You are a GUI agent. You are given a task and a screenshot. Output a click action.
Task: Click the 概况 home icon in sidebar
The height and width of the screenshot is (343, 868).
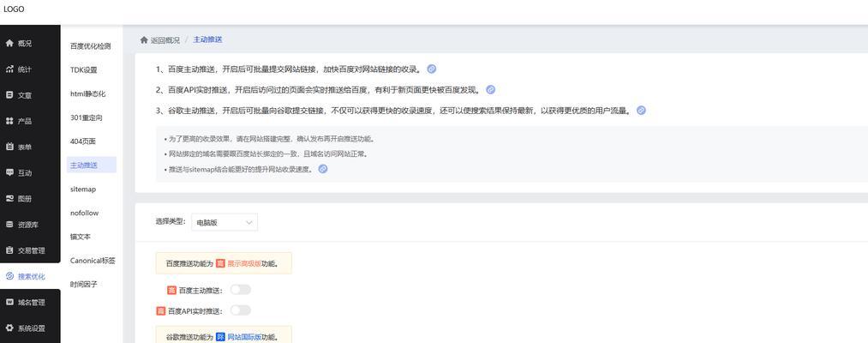pyautogui.click(x=9, y=43)
